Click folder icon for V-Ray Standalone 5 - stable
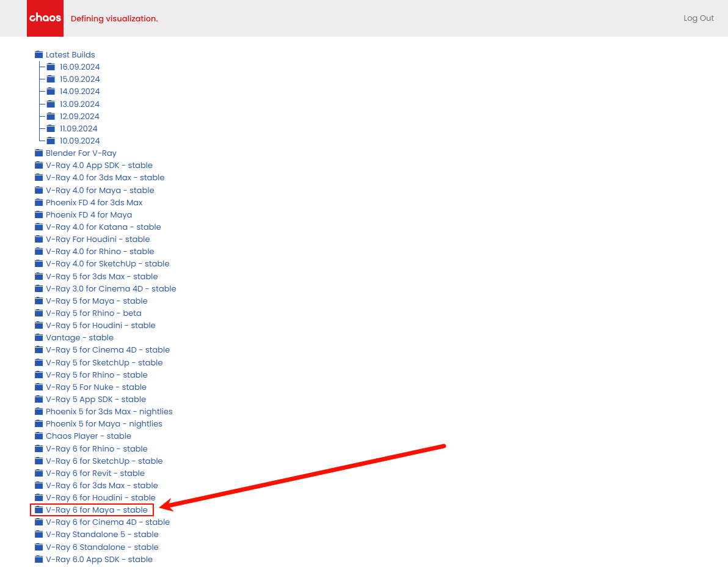 [39, 535]
